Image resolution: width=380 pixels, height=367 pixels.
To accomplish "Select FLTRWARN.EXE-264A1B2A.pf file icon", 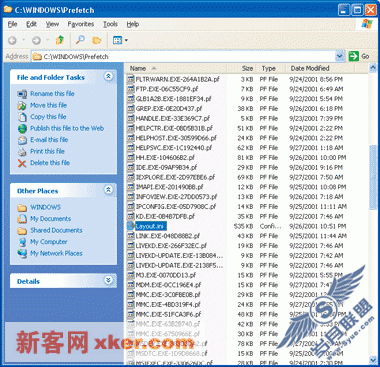I will [131, 79].
